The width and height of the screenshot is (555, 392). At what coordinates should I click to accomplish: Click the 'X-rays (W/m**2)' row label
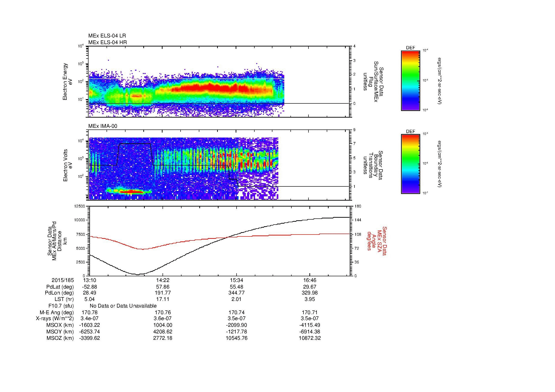pyautogui.click(x=55, y=318)
